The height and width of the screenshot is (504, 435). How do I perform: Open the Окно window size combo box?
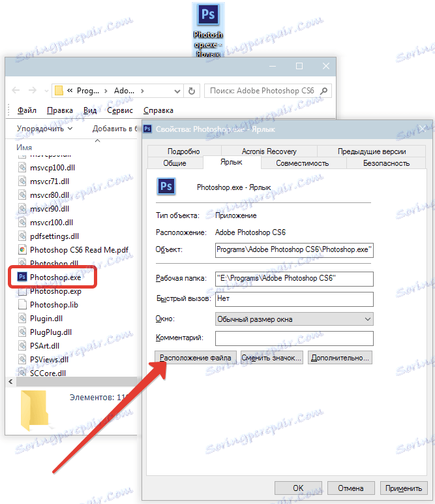click(294, 319)
